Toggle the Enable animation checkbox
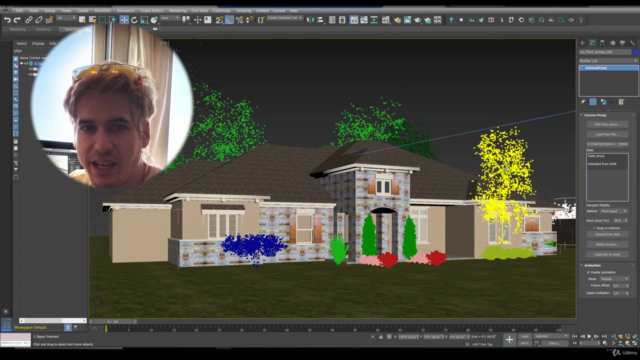This screenshot has height=360, width=640. tap(589, 272)
